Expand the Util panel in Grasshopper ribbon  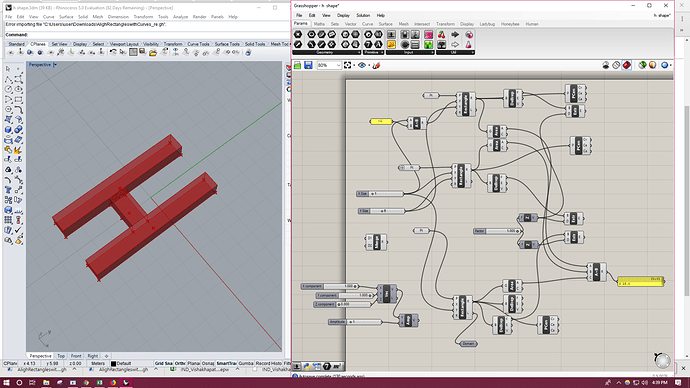pos(455,52)
